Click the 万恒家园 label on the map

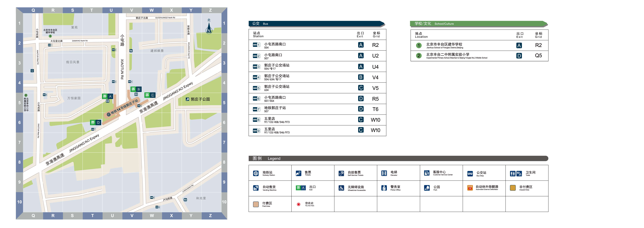(74, 98)
